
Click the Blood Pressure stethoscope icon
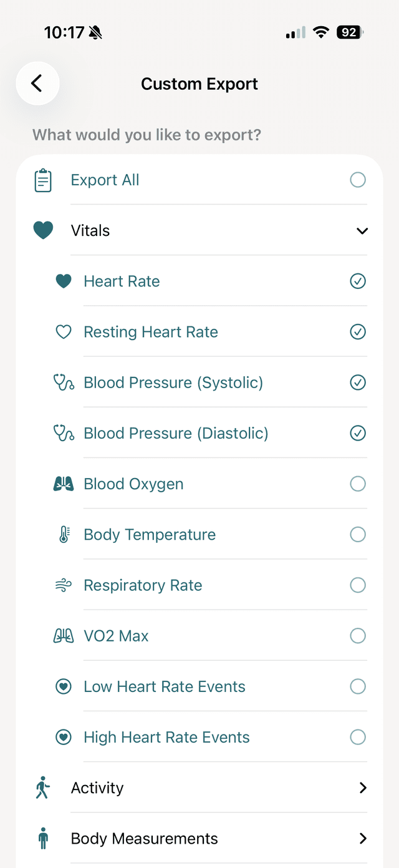pyautogui.click(x=63, y=383)
